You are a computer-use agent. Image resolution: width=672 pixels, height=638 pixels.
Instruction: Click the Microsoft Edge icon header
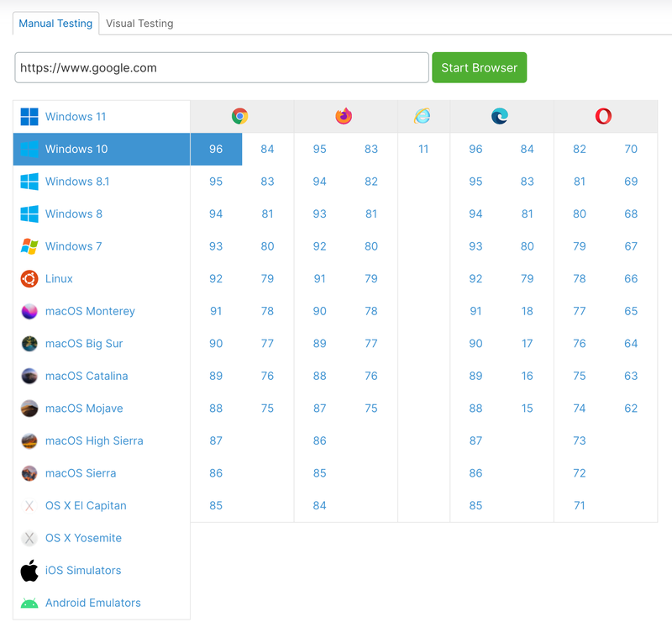click(500, 116)
